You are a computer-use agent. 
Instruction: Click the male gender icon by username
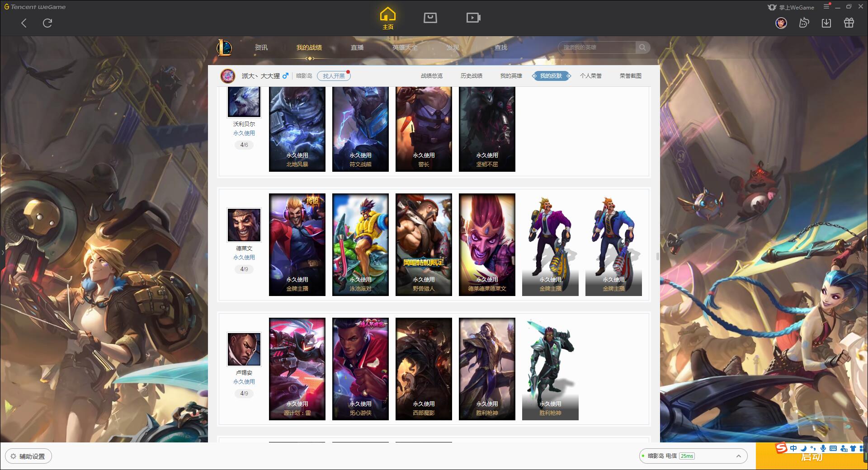click(x=285, y=76)
